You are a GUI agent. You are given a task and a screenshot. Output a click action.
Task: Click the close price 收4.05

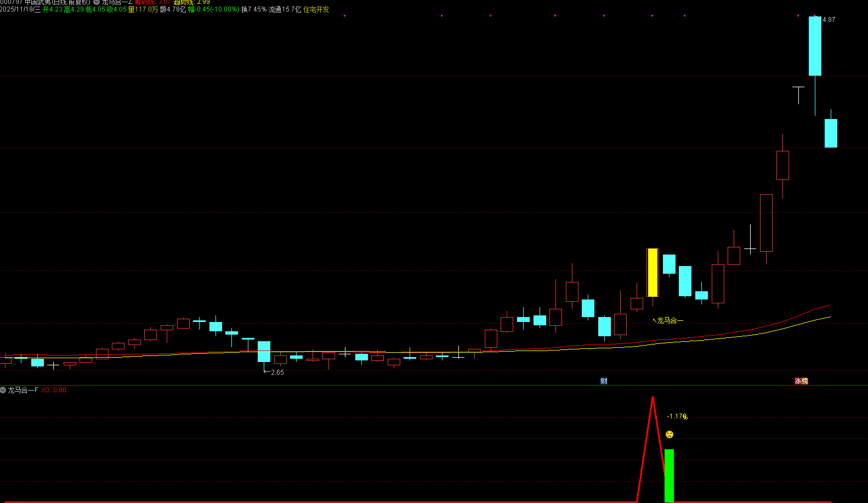pyautogui.click(x=117, y=9)
